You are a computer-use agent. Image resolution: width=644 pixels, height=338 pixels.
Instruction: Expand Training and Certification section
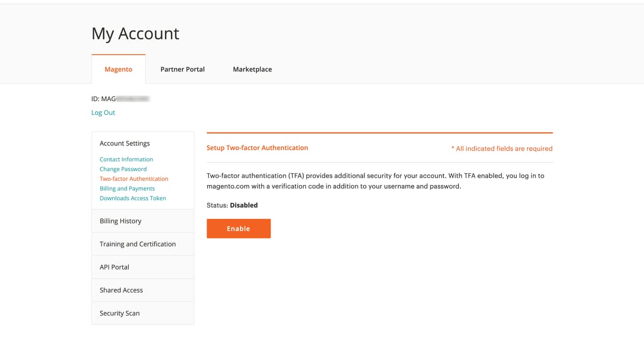coord(137,244)
